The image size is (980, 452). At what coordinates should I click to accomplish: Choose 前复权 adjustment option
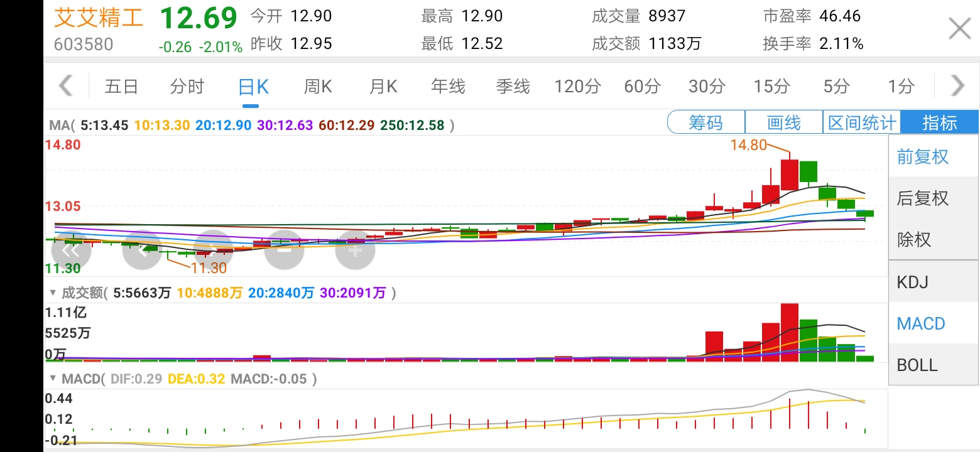pos(934,156)
